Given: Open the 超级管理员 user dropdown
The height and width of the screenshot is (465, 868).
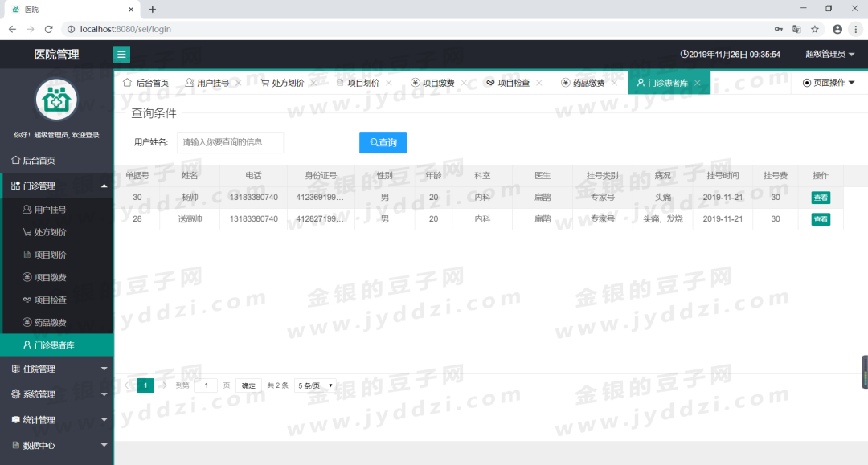Looking at the screenshot, I should 829,54.
